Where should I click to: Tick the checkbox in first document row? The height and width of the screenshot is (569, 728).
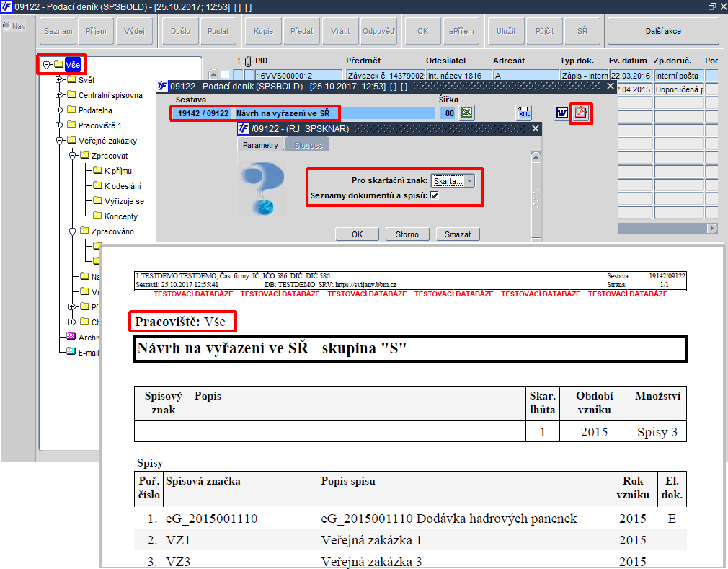pyautogui.click(x=226, y=75)
